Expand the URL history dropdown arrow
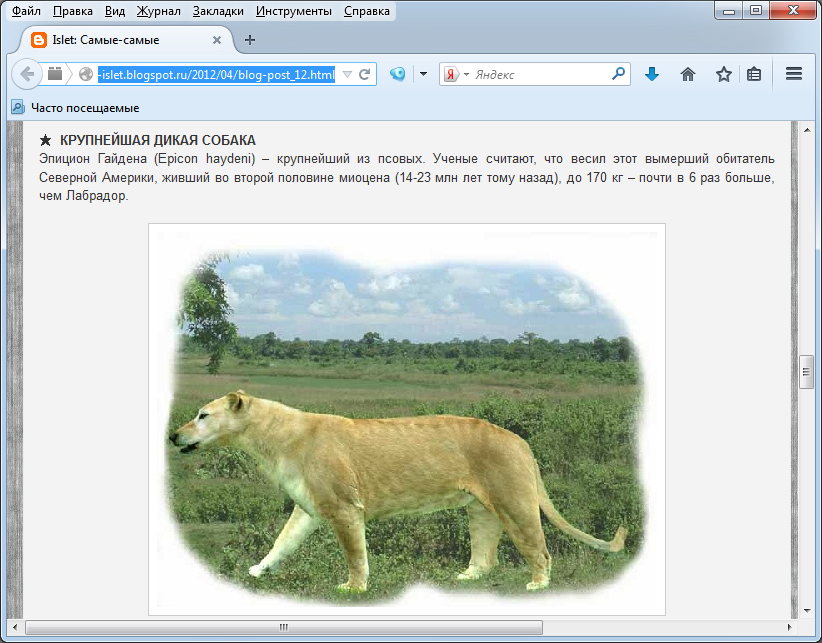This screenshot has height=643, width=822. (x=347, y=74)
